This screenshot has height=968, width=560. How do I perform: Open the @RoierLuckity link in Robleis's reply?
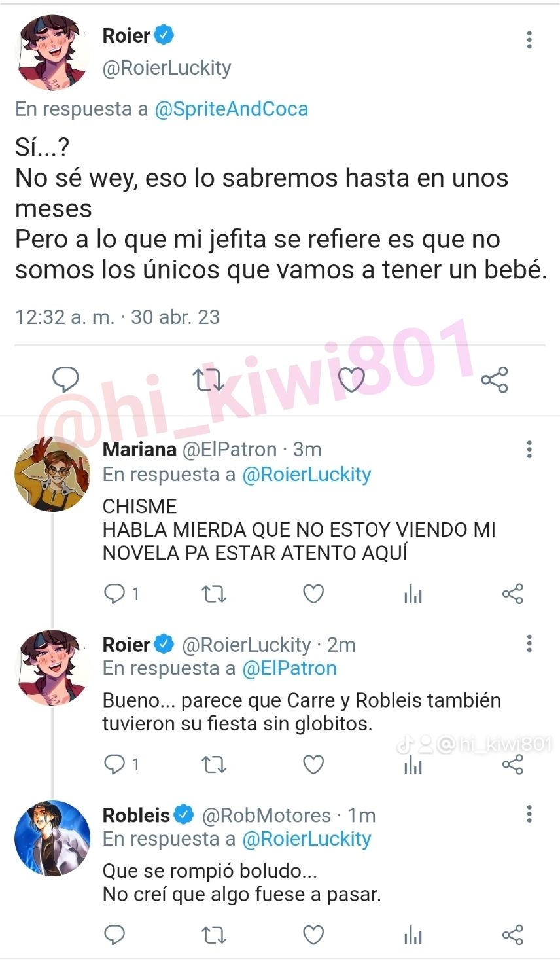pos(307,839)
